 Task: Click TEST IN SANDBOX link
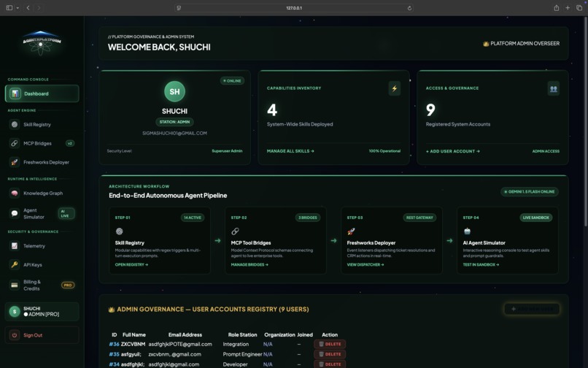pyautogui.click(x=481, y=265)
